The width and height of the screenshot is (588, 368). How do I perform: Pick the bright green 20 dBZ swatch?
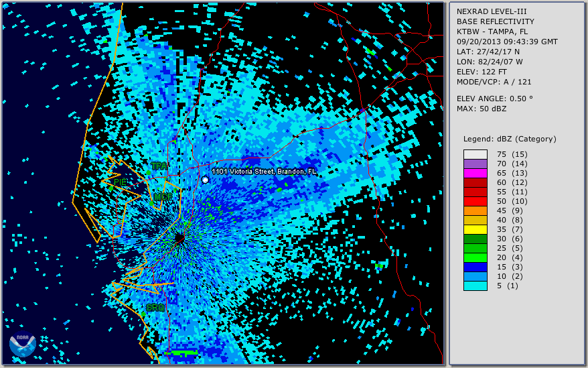point(475,257)
